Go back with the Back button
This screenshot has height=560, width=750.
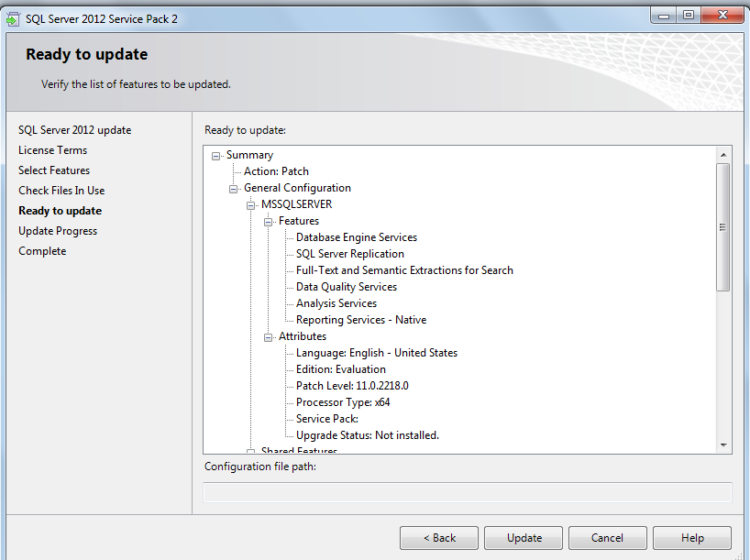coord(439,538)
